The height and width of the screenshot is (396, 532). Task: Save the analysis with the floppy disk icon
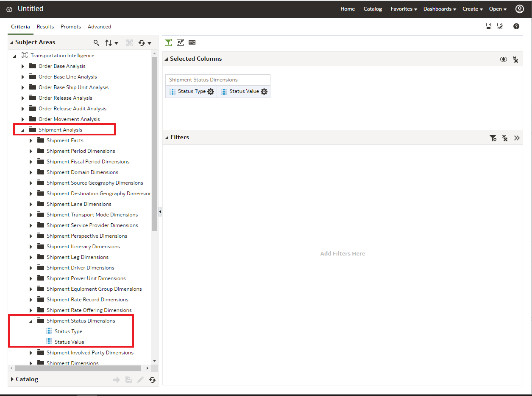click(x=488, y=26)
